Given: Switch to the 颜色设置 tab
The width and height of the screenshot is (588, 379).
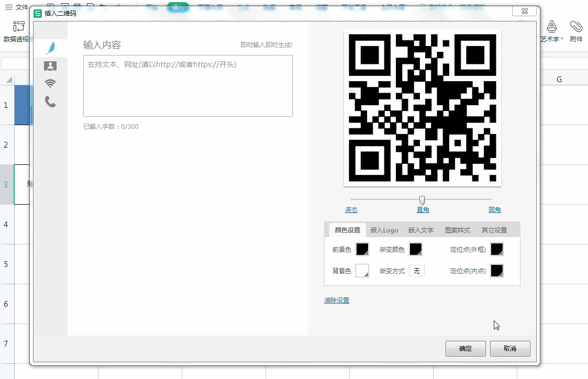Looking at the screenshot, I should coord(348,230).
